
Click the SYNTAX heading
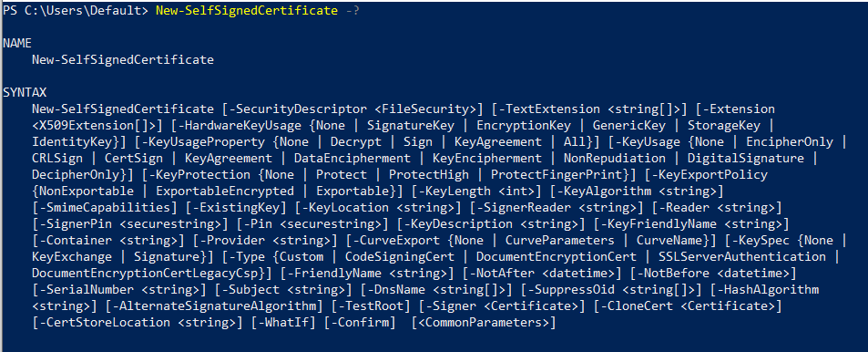click(x=25, y=92)
